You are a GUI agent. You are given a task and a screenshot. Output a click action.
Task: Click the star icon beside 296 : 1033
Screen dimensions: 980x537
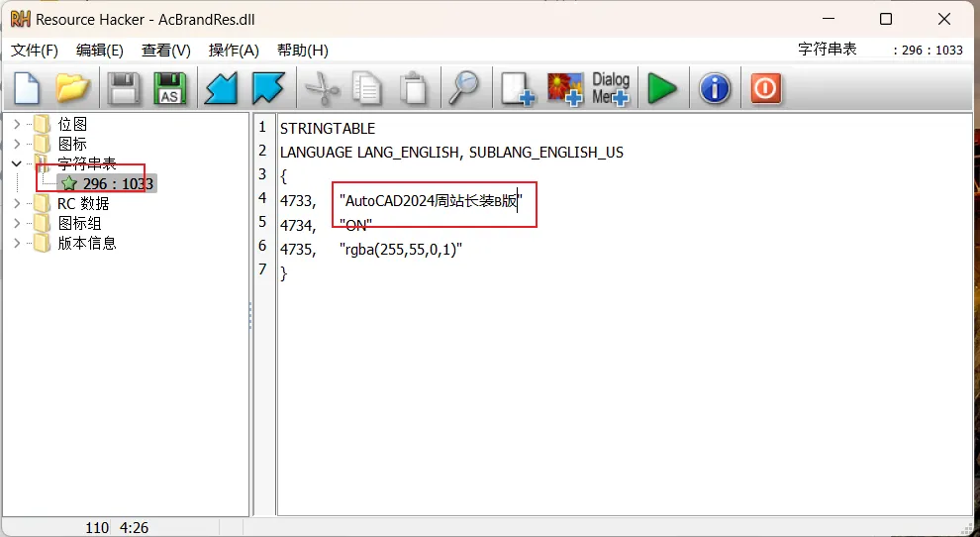69,184
